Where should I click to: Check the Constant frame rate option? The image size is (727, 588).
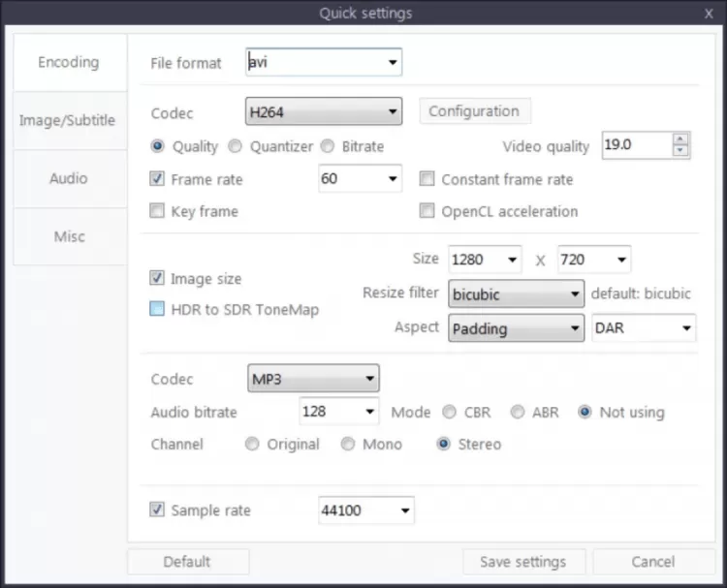427,179
